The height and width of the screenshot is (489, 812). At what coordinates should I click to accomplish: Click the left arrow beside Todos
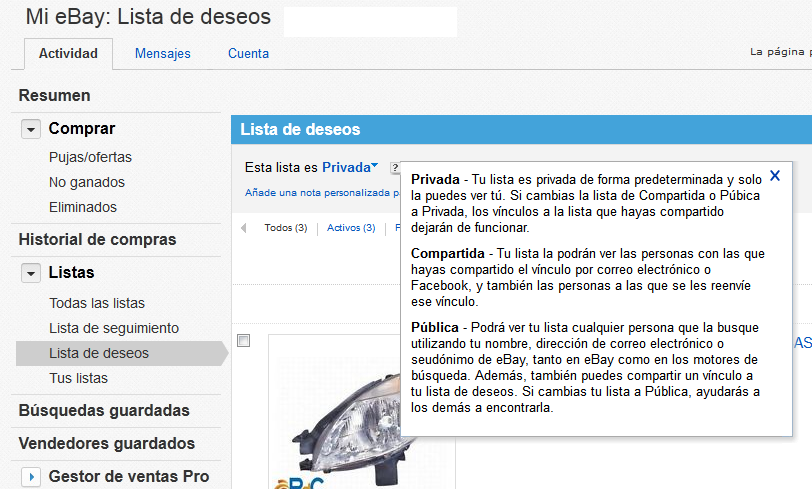tap(244, 227)
